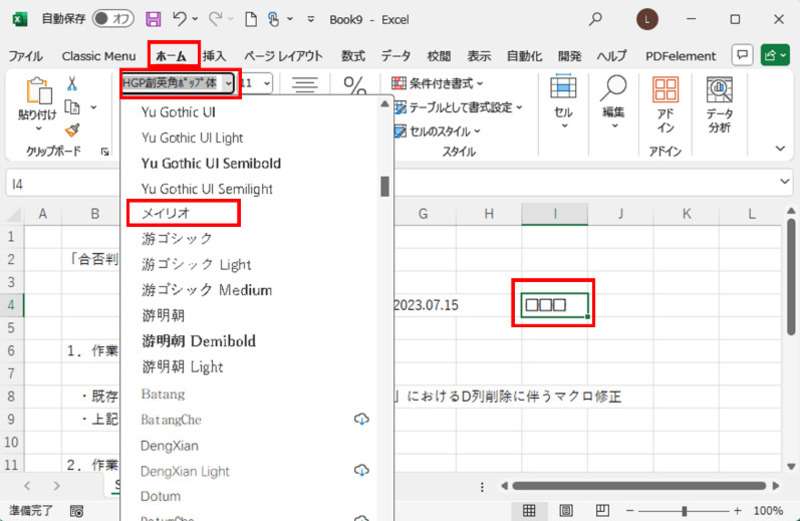The width and height of the screenshot is (800, 521).
Task: Click the Redo arrow icon
Action: pos(215,19)
